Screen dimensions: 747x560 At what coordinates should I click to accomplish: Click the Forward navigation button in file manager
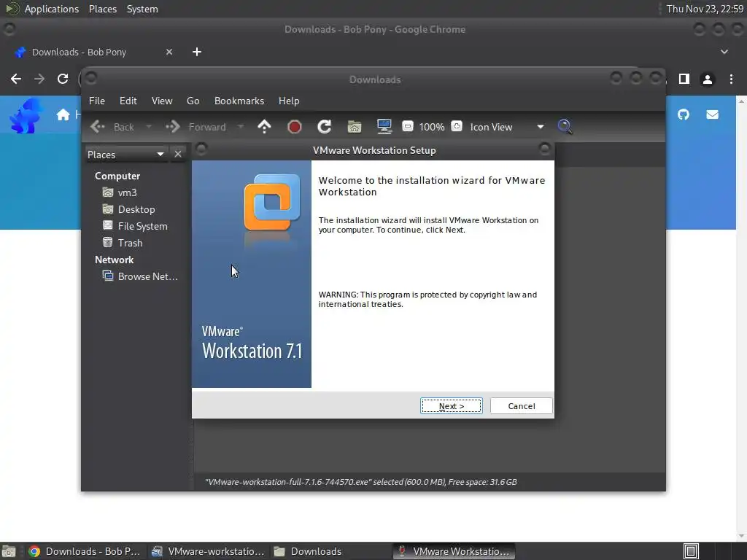click(x=196, y=127)
